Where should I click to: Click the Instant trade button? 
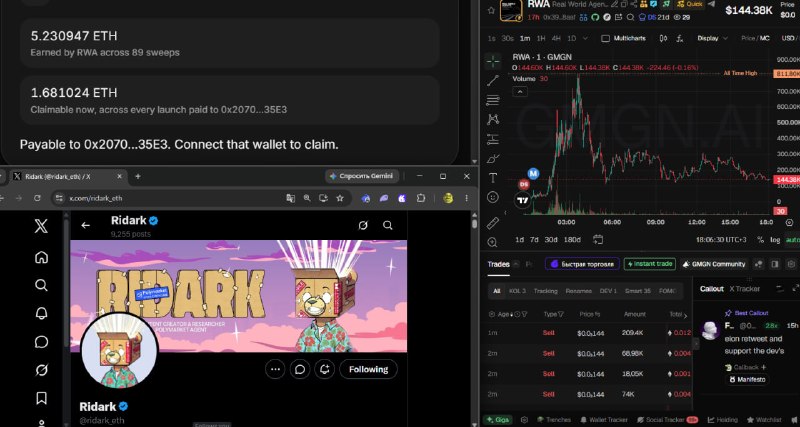650,264
